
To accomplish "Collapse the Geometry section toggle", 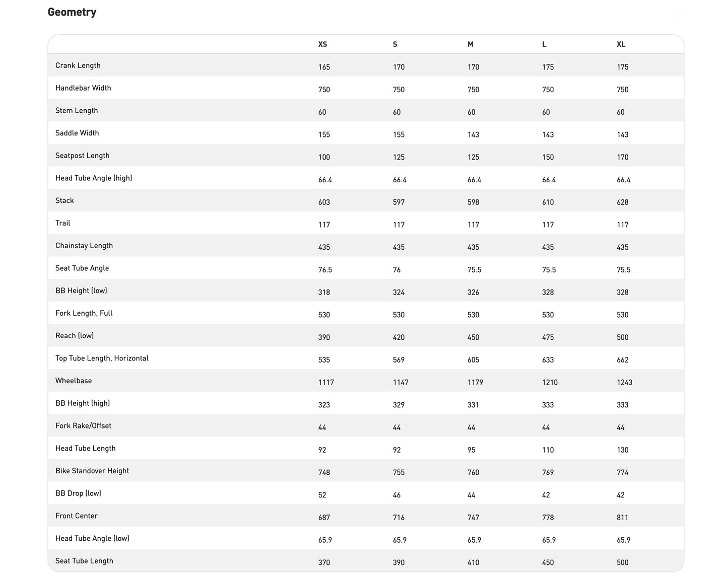I will click(678, 13).
